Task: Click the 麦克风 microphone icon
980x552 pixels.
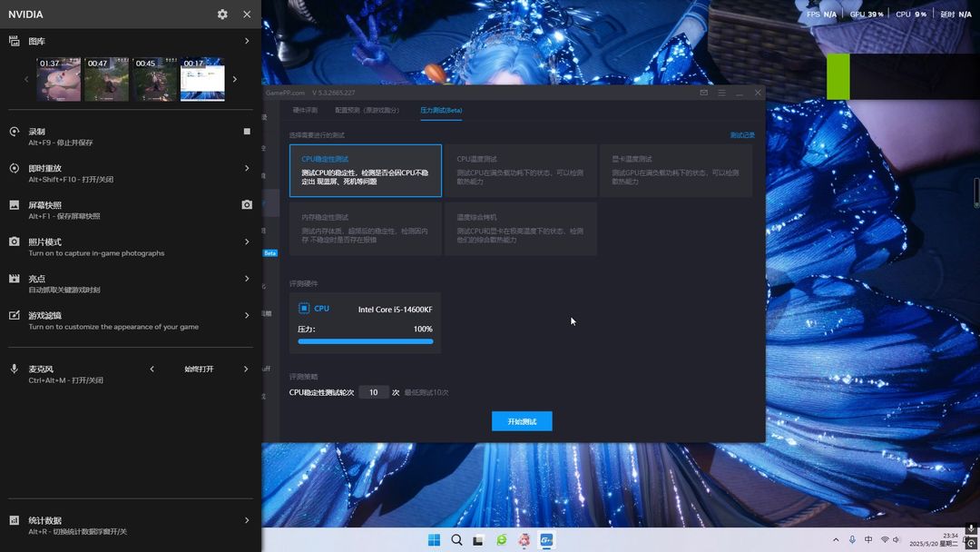Action: pyautogui.click(x=14, y=369)
